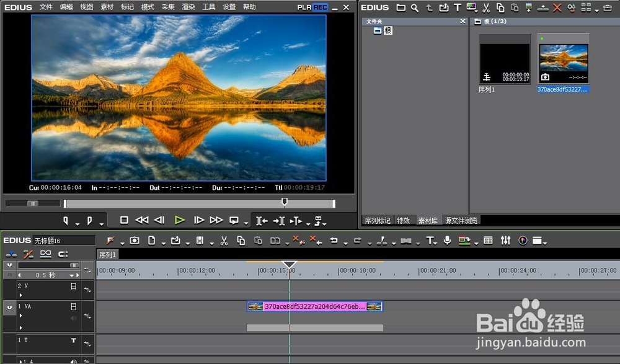
Task: Open the 素材 menu
Action: coord(107,7)
